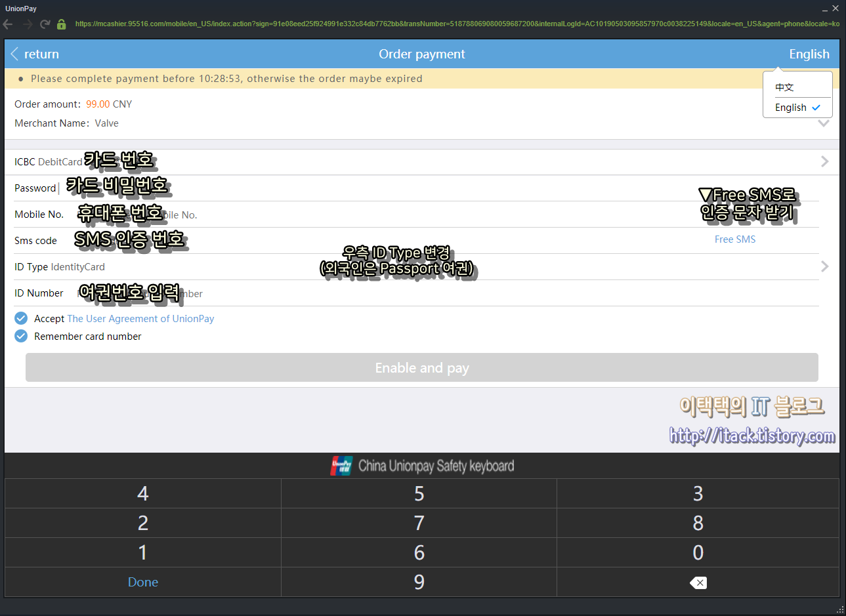Tap key 6 on safety keyboard
This screenshot has height=616, width=846.
coord(419,552)
